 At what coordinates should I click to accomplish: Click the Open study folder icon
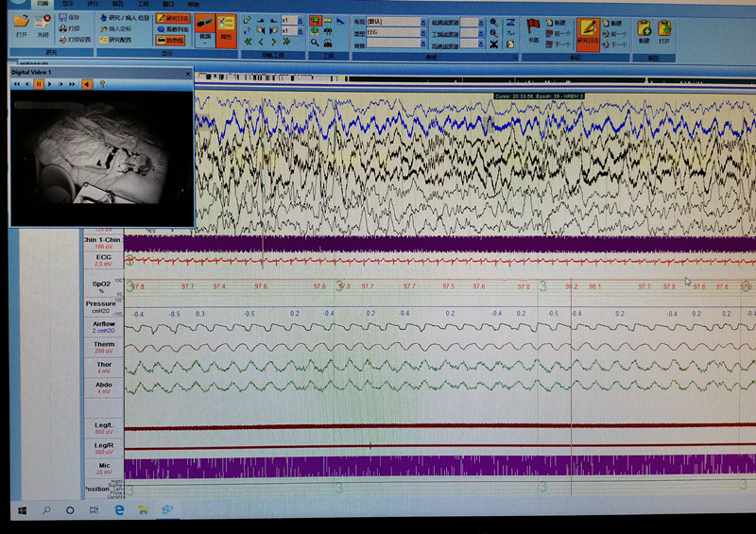21,23
